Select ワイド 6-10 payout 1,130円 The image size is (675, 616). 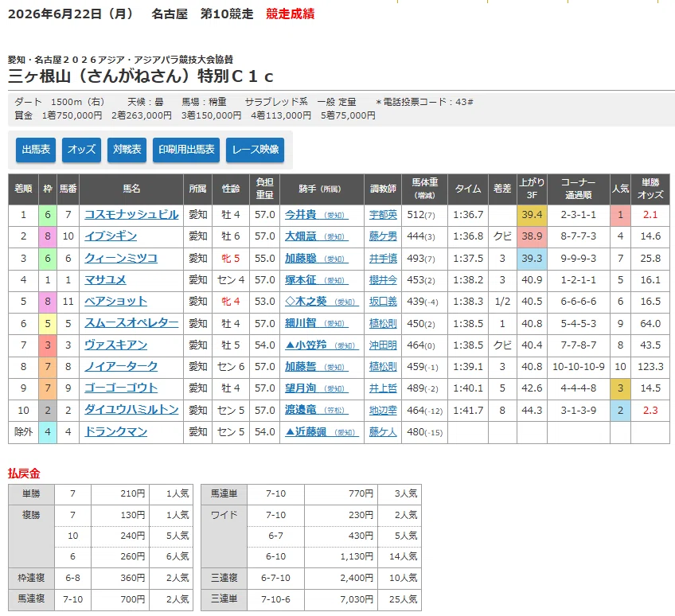click(x=341, y=556)
